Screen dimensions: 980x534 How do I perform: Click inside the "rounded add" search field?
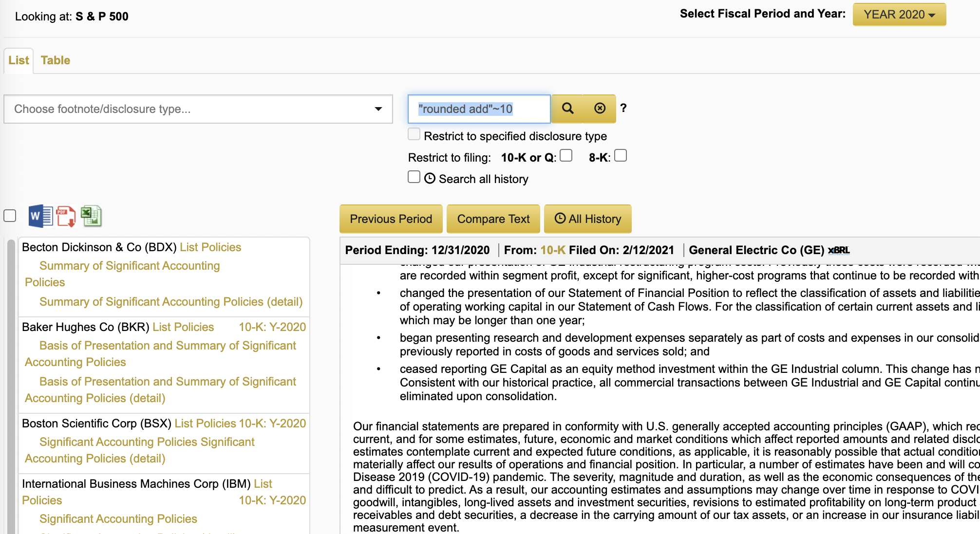tap(479, 109)
